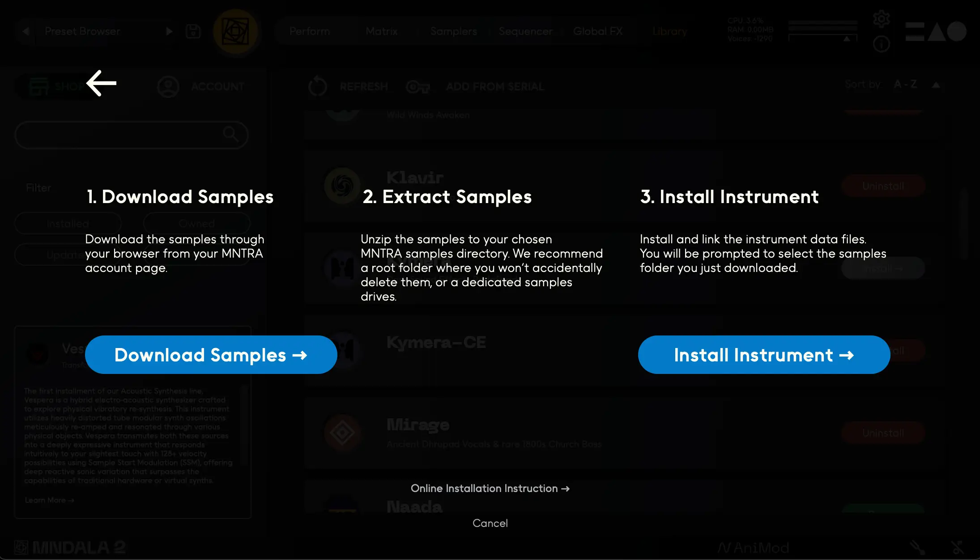Uninstall the Klavir instrument
Viewport: 980px width, 560px height.
pos(883,186)
